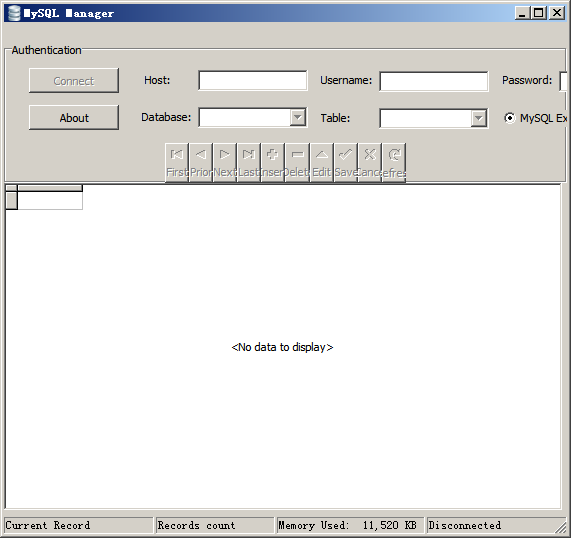The image size is (571, 538).
Task: Maximize the MySQL Manager window
Action: 539,13
